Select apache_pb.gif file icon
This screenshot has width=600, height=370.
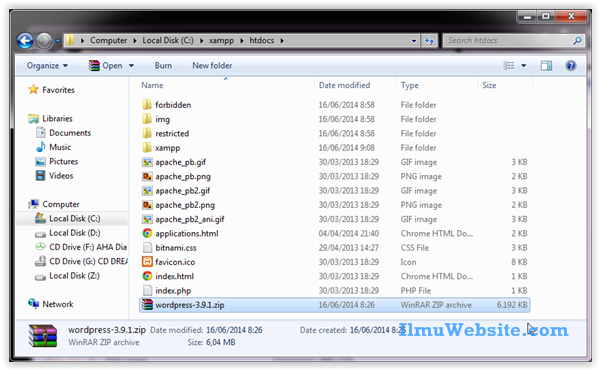tap(147, 162)
